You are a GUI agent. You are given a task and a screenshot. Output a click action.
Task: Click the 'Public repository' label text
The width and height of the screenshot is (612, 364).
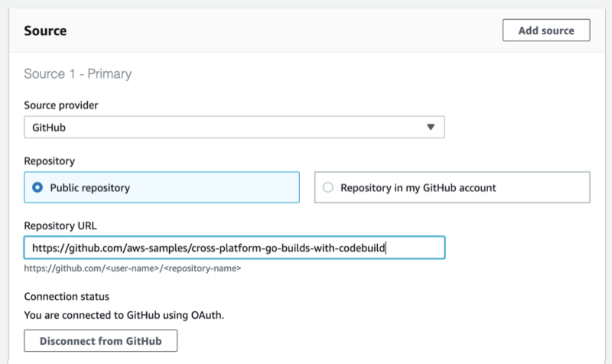[90, 187]
